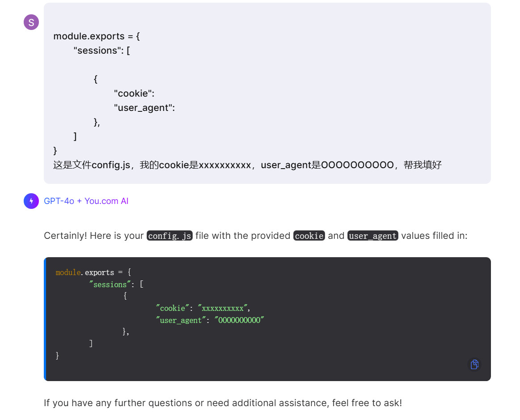Click the blue left border of code block
Screen dimensions: 520x420
pos(45,319)
